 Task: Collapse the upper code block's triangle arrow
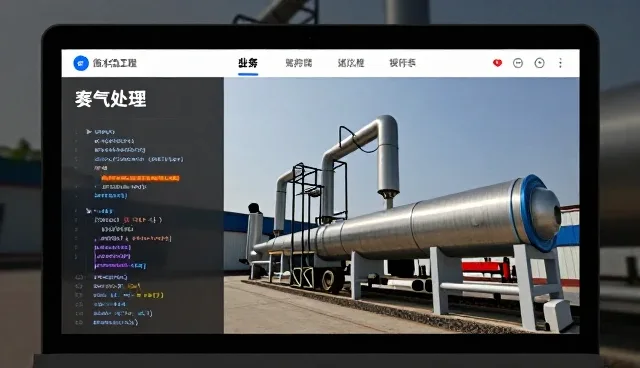coord(89,132)
